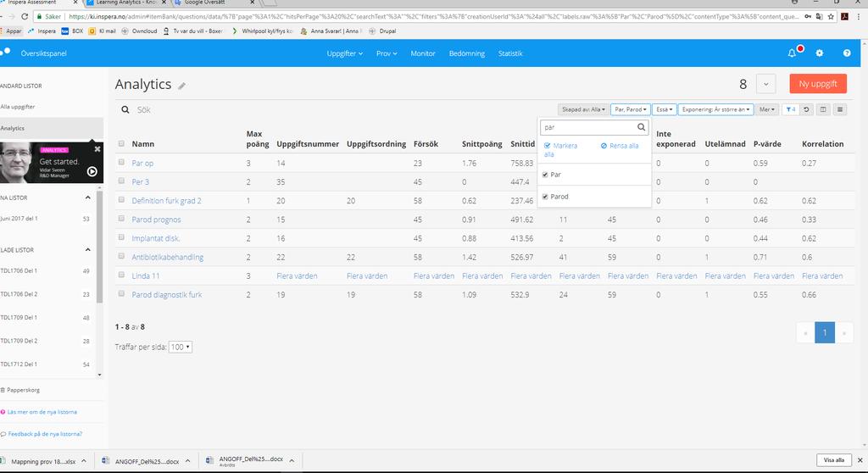Open the Essä type dropdown
This screenshot has height=473, width=868.
click(665, 109)
